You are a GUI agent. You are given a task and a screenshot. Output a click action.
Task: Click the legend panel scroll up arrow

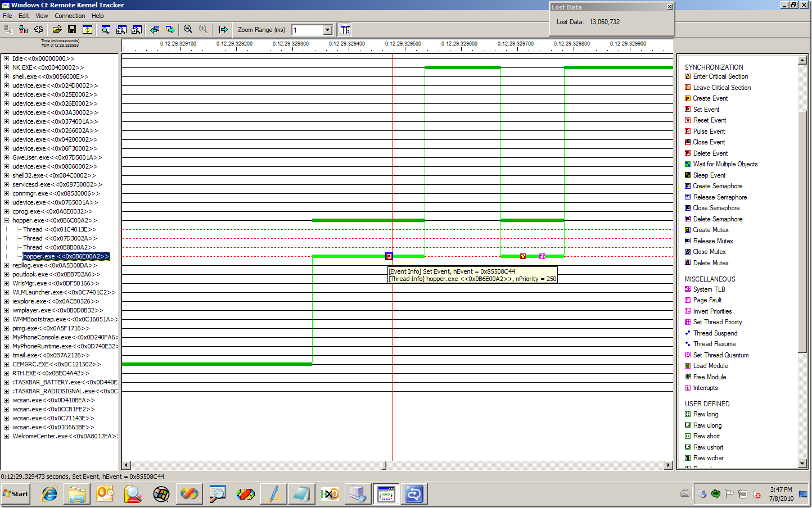pos(802,60)
